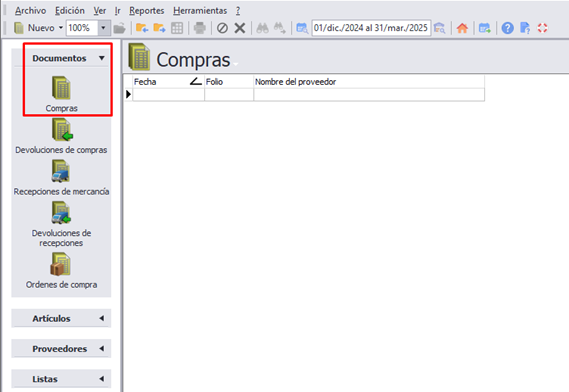
Task: Expand the Proveedores sidebar section
Action: tap(61, 349)
